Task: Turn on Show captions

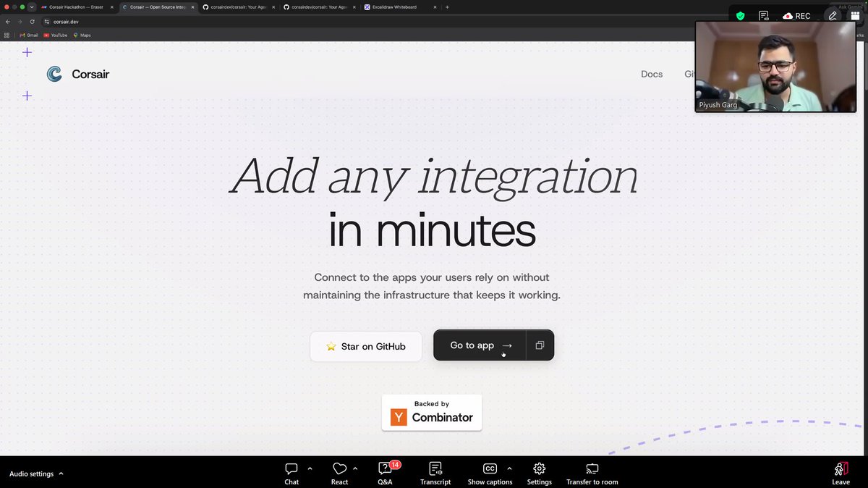Action: coord(490,474)
